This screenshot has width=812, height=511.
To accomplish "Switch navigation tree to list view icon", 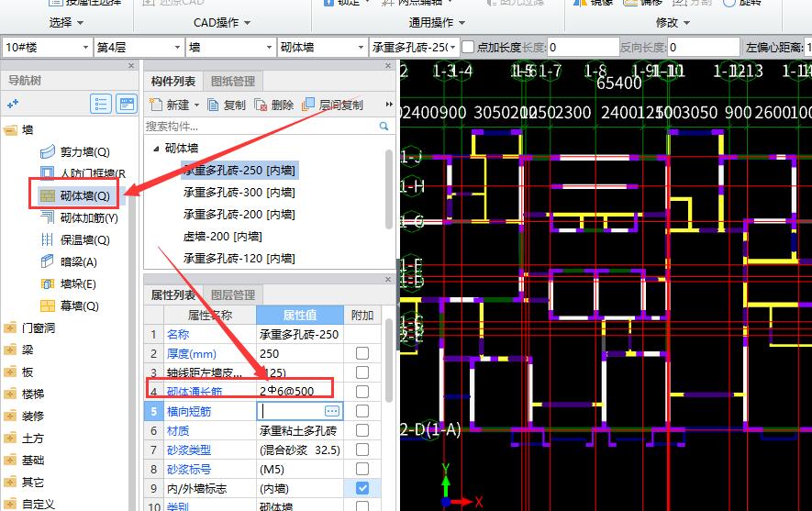I will tap(100, 104).
